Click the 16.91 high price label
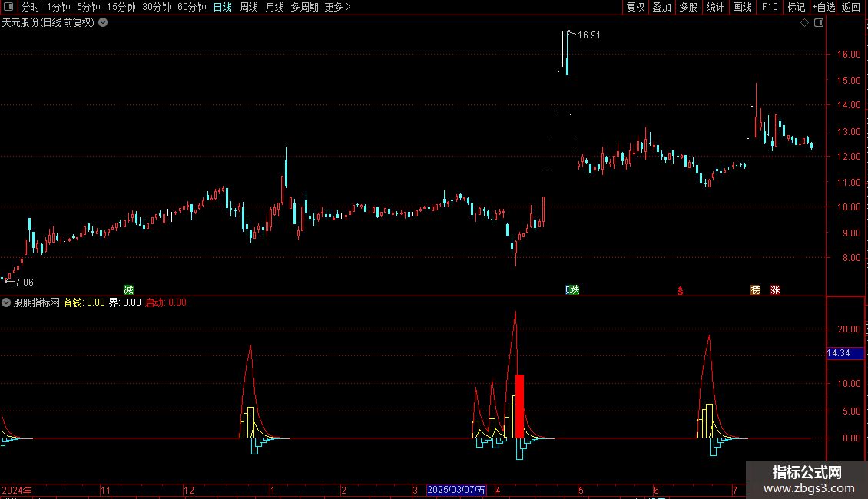The width and height of the screenshot is (868, 499). 589,35
